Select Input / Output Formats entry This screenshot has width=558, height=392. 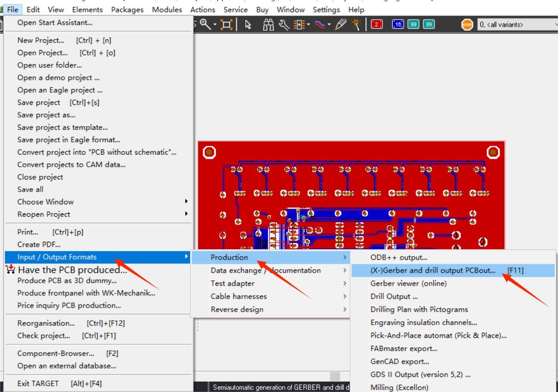coord(98,257)
